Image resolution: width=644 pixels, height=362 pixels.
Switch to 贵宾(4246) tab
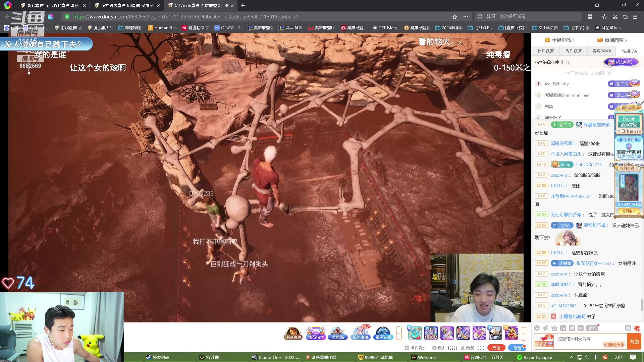click(601, 51)
